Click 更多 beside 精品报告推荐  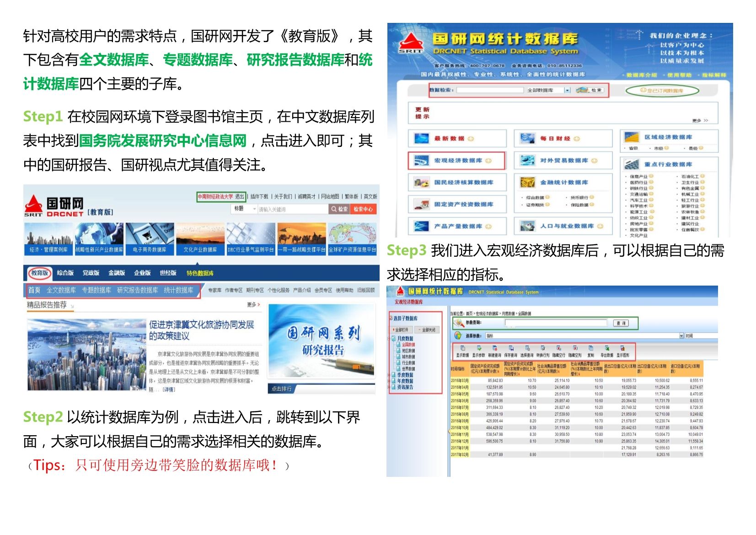pos(253,304)
